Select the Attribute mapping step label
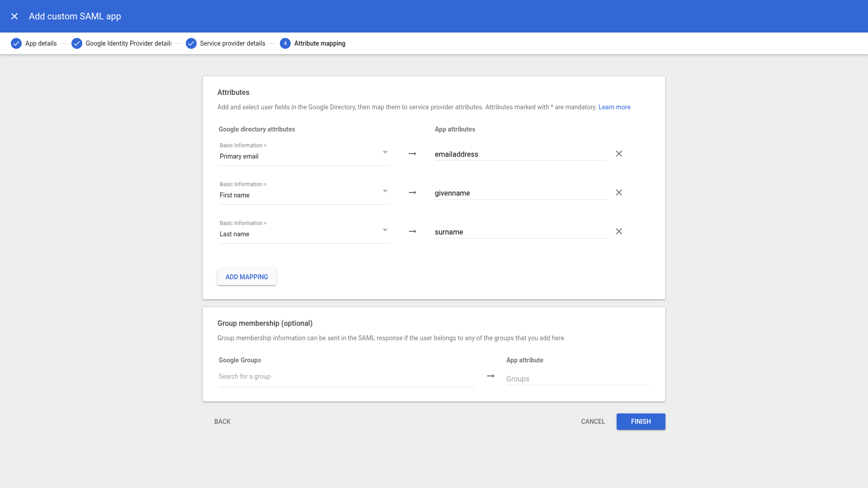868x488 pixels. click(319, 43)
